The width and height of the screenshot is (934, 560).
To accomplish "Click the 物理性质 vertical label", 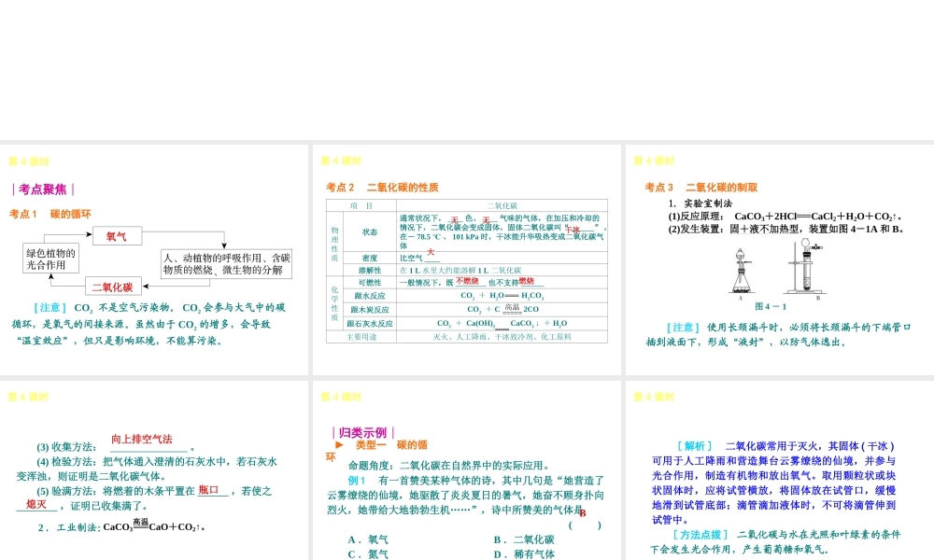I will [x=334, y=244].
